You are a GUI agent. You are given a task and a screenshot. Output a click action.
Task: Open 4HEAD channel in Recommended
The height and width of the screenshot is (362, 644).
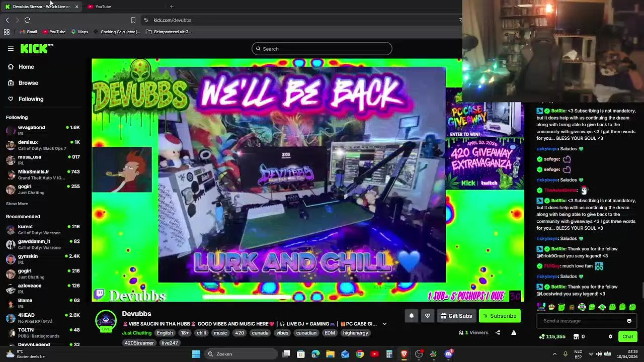click(43, 318)
